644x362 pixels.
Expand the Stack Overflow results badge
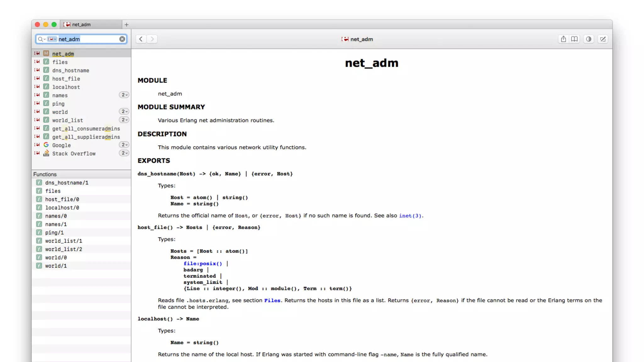124,153
